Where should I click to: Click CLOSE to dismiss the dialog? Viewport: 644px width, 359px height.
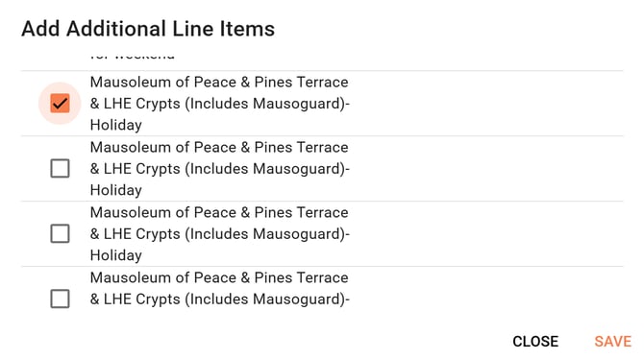(x=535, y=342)
